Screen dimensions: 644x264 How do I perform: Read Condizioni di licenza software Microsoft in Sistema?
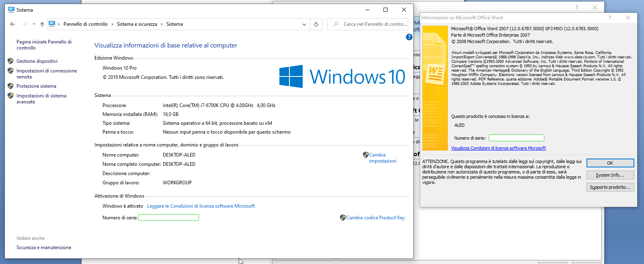point(201,206)
